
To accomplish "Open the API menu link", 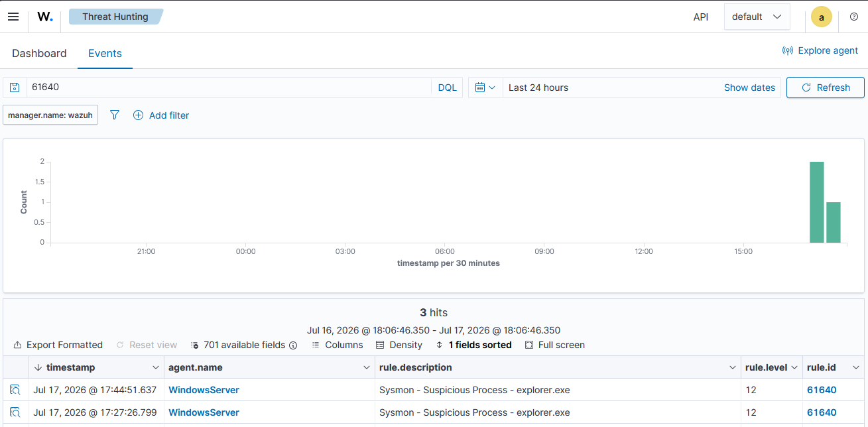I will [701, 17].
